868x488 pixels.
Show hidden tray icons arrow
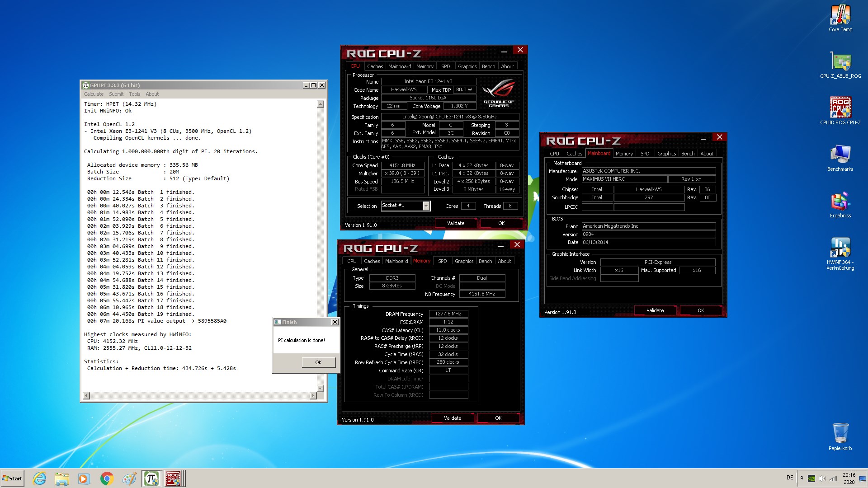[802, 478]
